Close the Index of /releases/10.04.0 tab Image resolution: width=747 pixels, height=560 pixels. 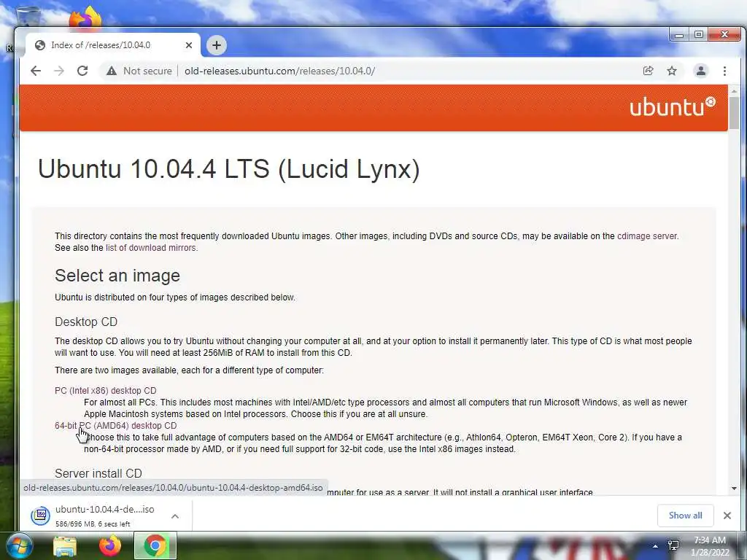[189, 45]
